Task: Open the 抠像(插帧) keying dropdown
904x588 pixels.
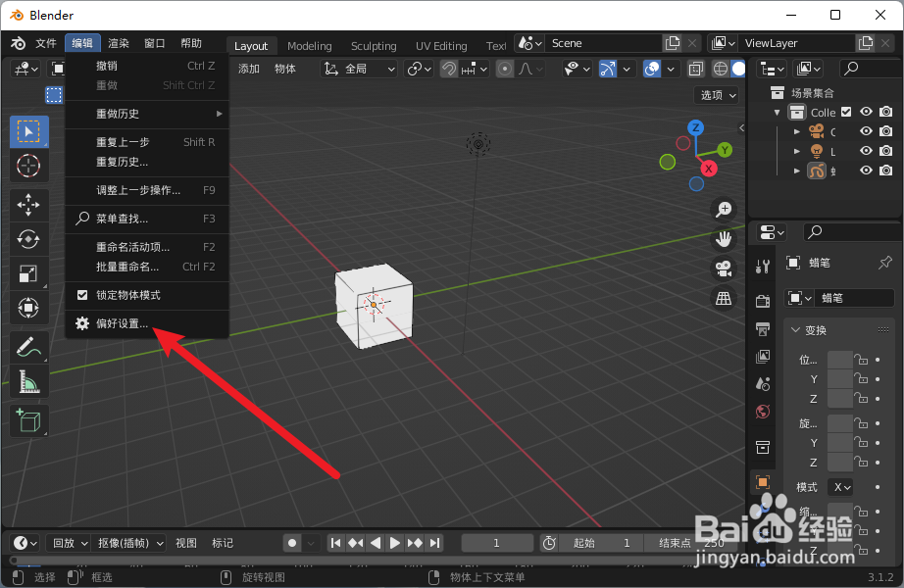Action: tap(129, 543)
